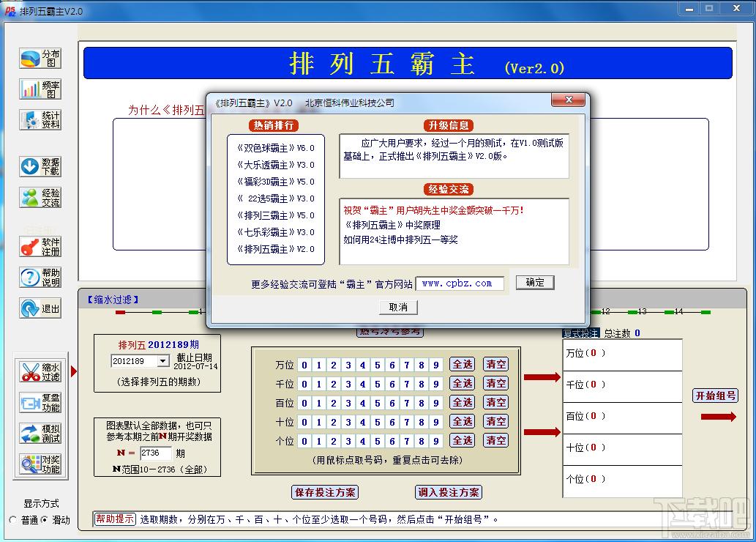
Task: Click 全选 for the 百位 row
Action: pyautogui.click(x=462, y=403)
